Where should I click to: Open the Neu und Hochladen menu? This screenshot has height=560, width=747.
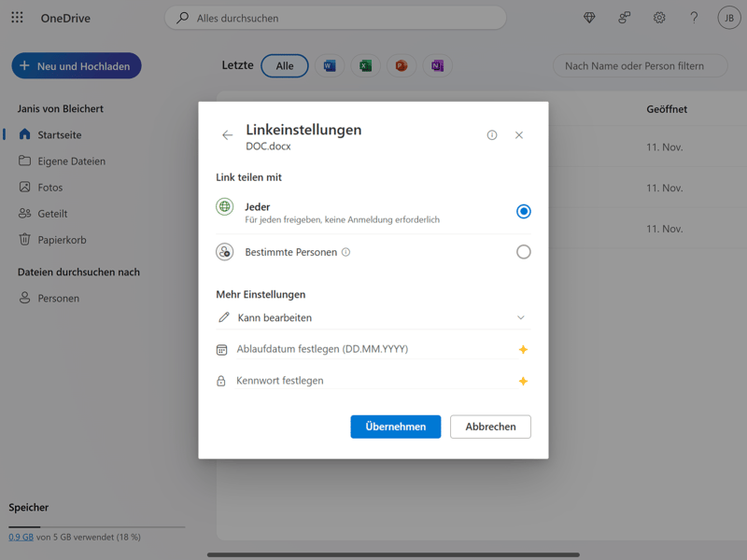coord(77,66)
